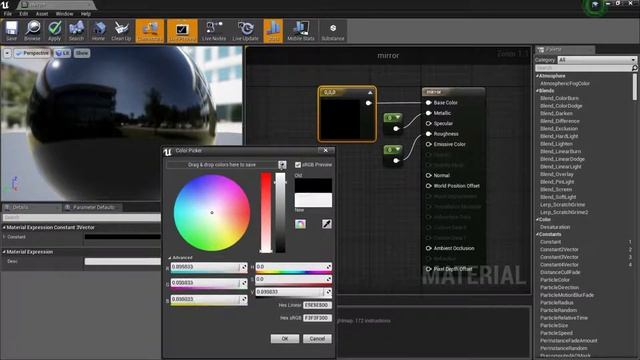
Task: Click the red saturation vertical slider
Action: click(266, 213)
